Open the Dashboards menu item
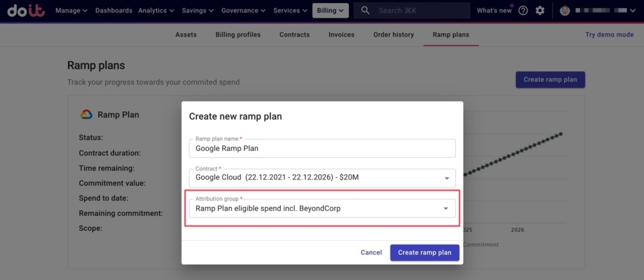The image size is (644, 280). click(x=114, y=11)
